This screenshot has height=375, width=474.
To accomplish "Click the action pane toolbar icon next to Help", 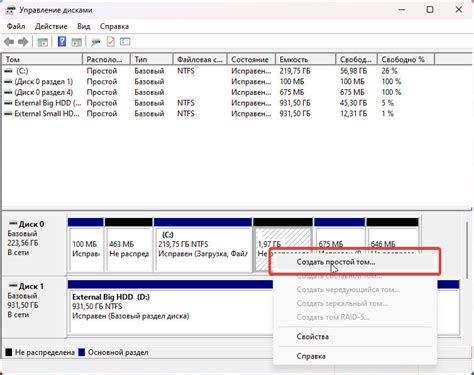I will point(76,42).
